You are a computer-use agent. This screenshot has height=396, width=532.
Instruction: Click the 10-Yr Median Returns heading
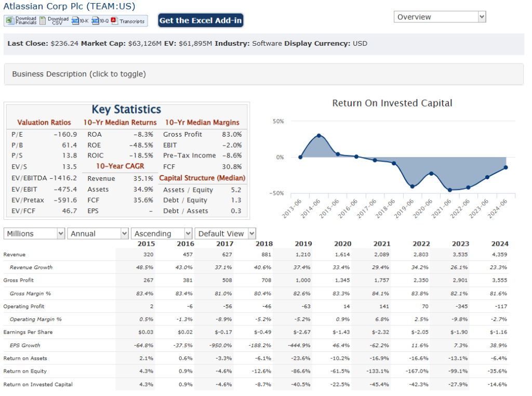pyautogui.click(x=120, y=122)
